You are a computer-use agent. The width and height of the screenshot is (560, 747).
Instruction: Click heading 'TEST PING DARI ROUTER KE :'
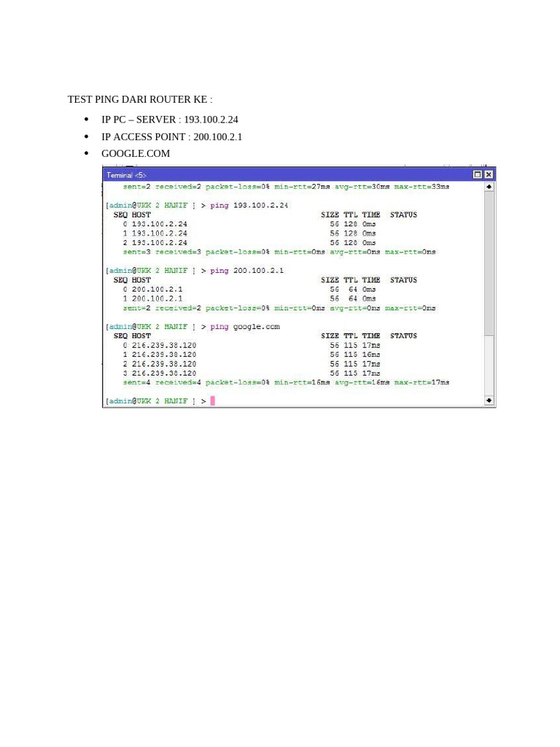click(x=140, y=99)
